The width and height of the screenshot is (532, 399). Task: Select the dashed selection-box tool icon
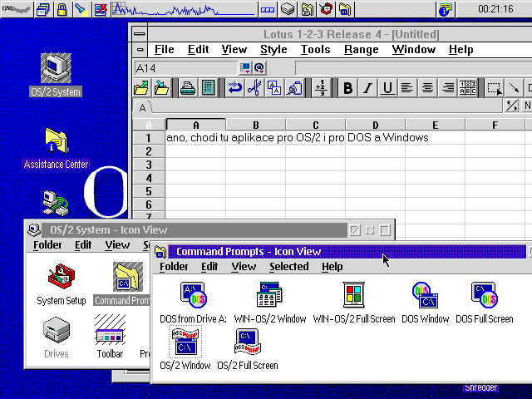coord(494,88)
